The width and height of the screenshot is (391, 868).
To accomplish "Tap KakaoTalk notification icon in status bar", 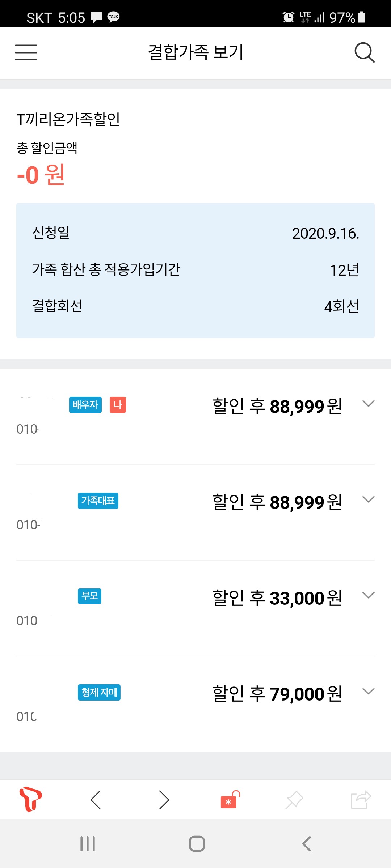I will [x=113, y=17].
